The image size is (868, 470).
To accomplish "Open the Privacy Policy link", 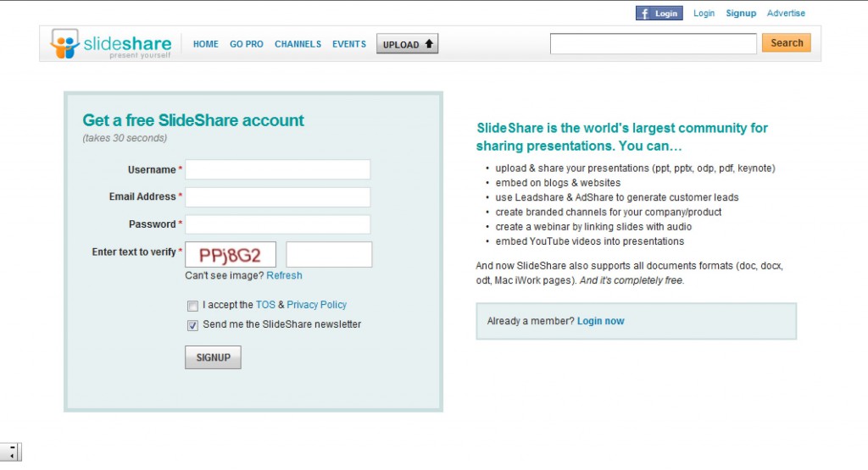I will coord(317,305).
